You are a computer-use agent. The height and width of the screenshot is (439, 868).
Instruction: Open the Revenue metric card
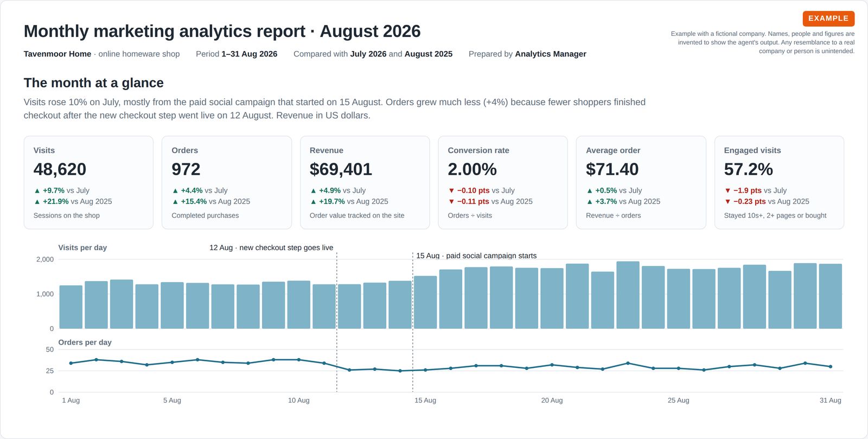point(365,182)
